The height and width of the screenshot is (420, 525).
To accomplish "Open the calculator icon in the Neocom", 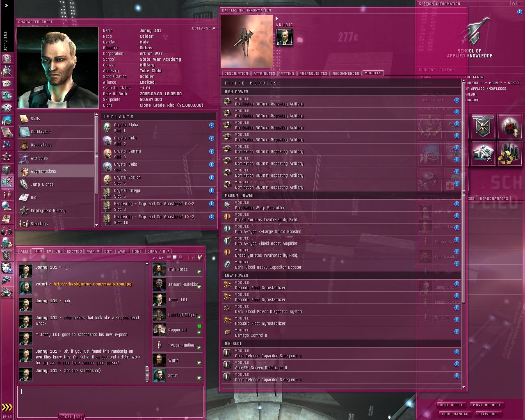I will (7, 243).
